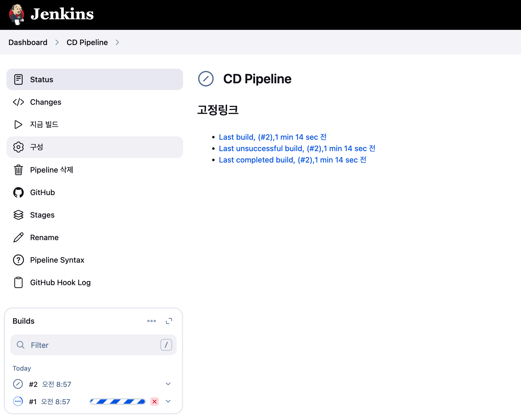This screenshot has width=521, height=420.
Task: Open the GitHub sidebar item
Action: point(95,192)
